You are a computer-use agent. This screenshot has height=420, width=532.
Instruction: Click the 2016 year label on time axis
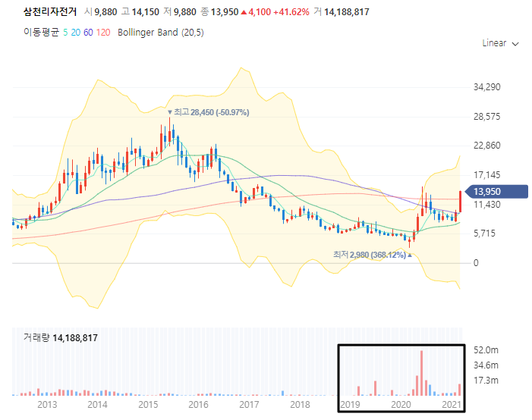tap(199, 404)
